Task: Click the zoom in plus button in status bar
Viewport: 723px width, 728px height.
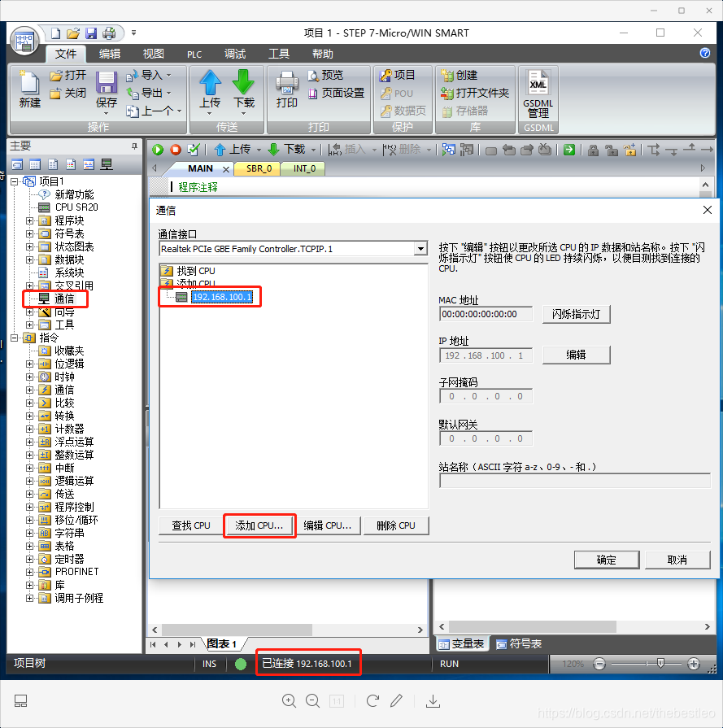Action: 694,664
